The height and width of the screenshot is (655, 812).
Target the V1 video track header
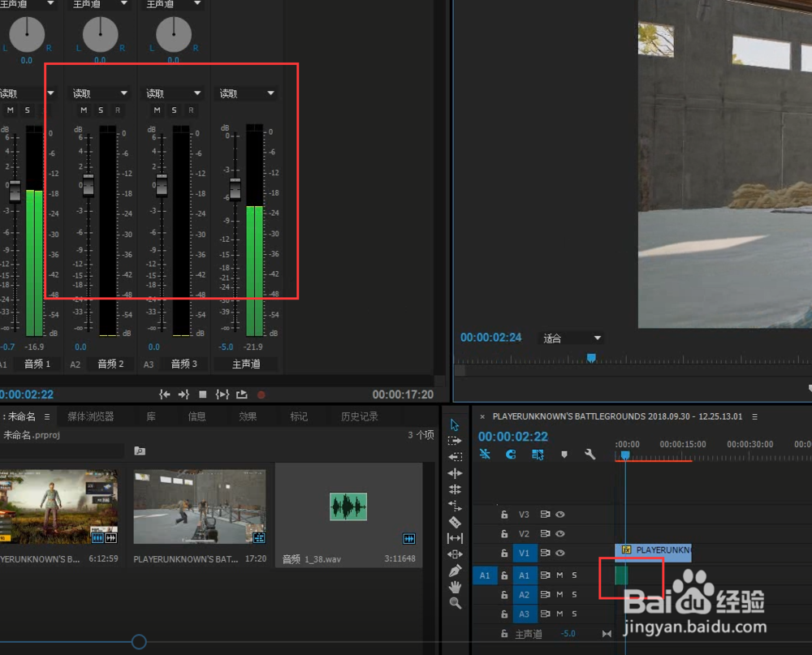pos(525,553)
